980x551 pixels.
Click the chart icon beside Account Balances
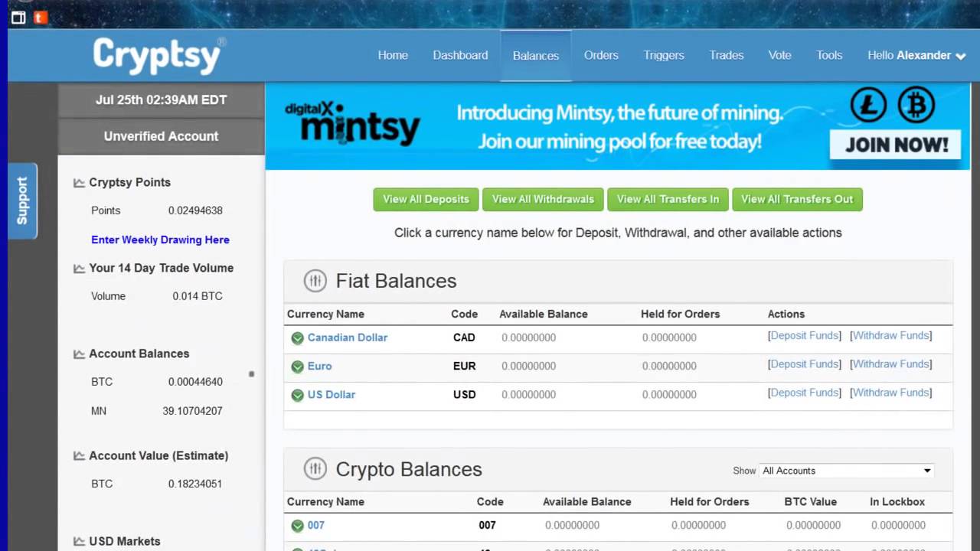pyautogui.click(x=79, y=354)
